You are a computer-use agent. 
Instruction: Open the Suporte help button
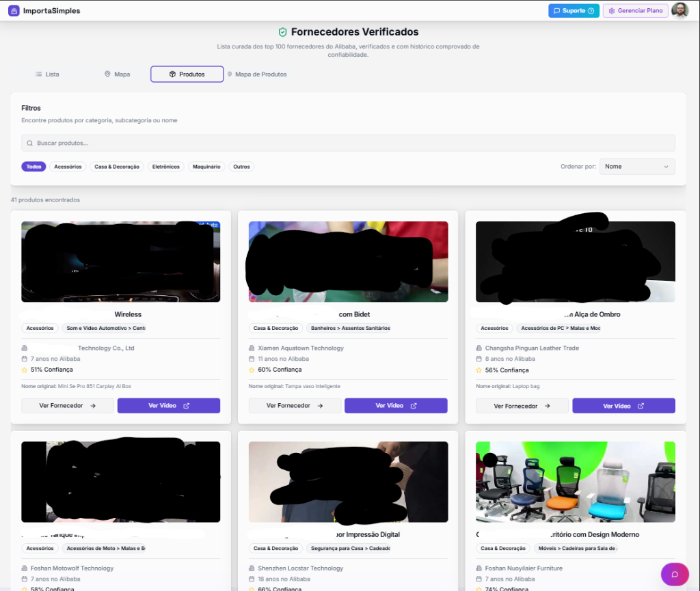(x=574, y=11)
